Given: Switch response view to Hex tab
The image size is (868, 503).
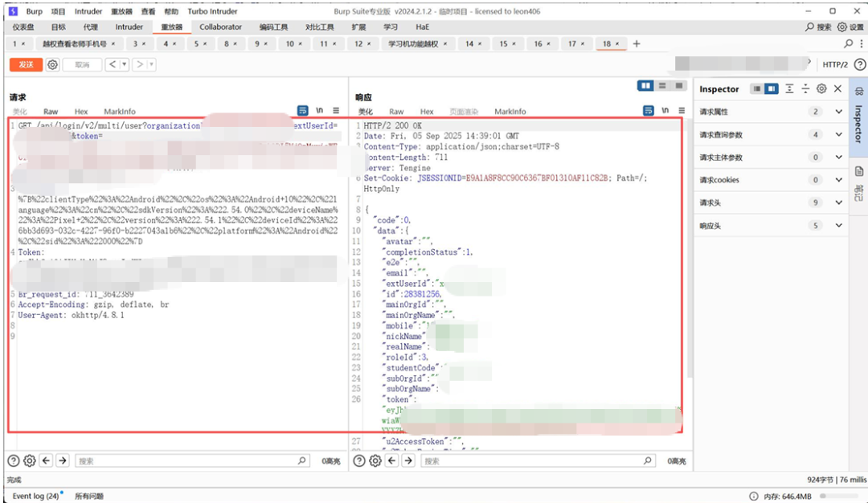Looking at the screenshot, I should pos(426,111).
